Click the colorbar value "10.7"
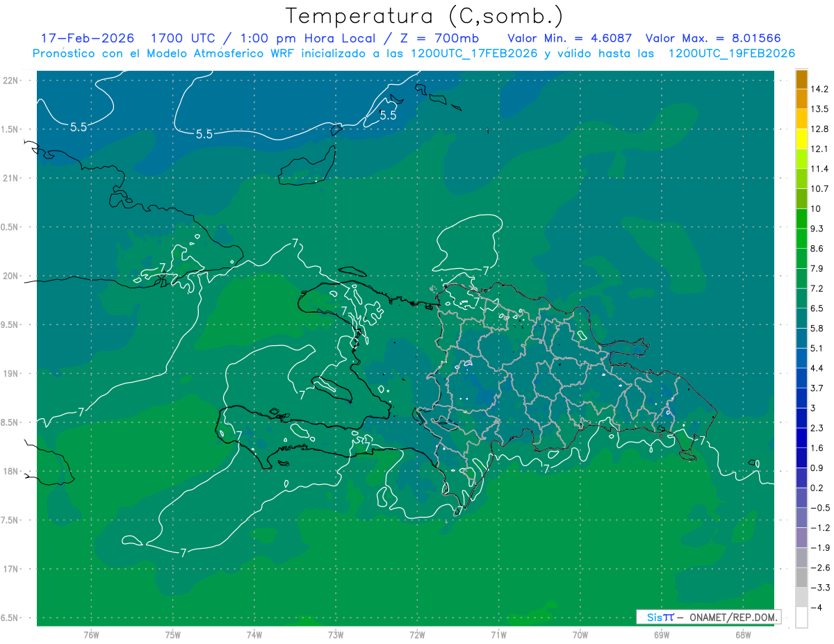This screenshot has height=644, width=834. [x=819, y=188]
